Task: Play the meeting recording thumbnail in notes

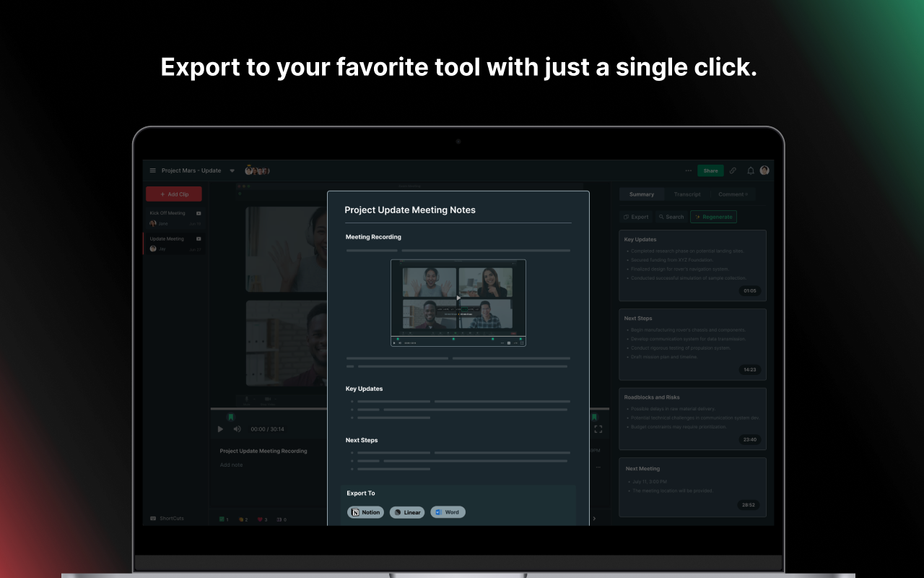Action: [458, 298]
